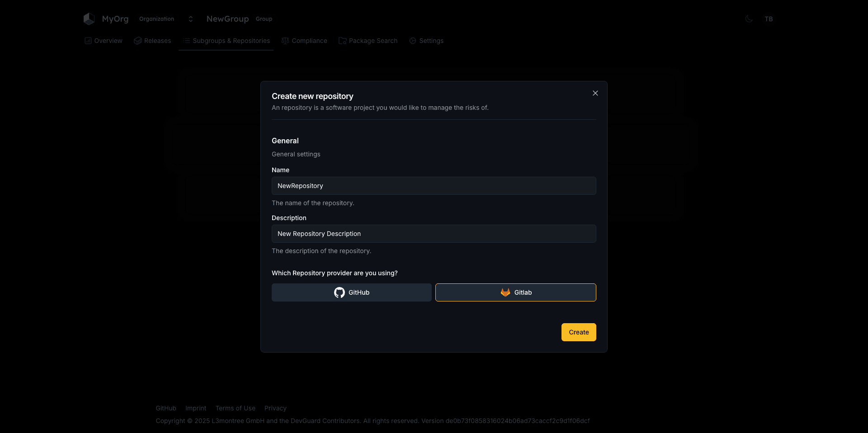Click the Package Search icon
The image size is (868, 433).
point(341,41)
